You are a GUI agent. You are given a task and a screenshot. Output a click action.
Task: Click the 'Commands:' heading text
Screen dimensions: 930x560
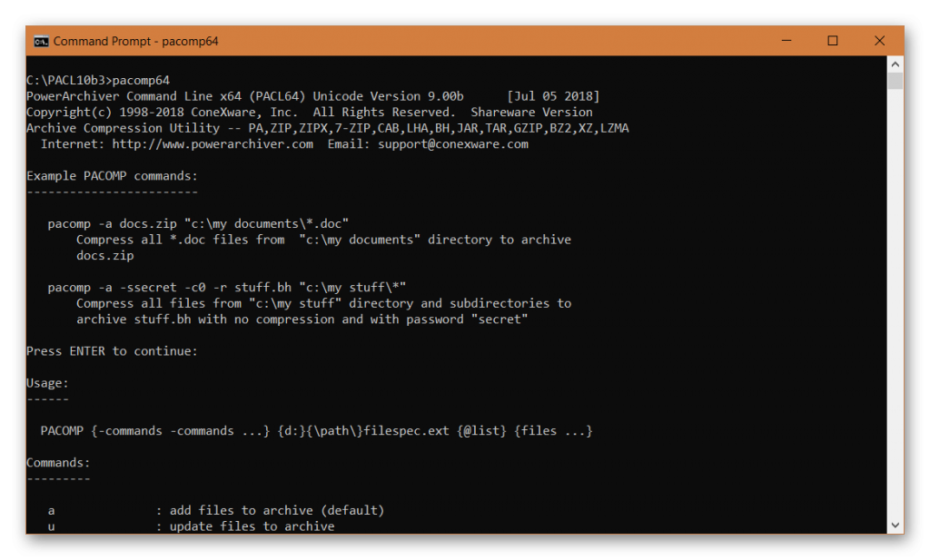click(57, 462)
